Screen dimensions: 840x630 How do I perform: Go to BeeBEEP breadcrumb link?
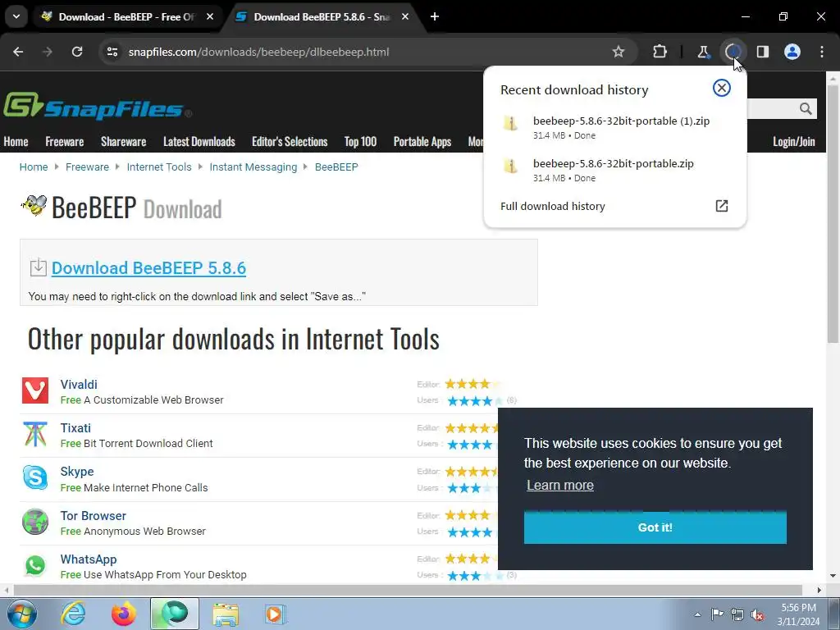(x=336, y=167)
